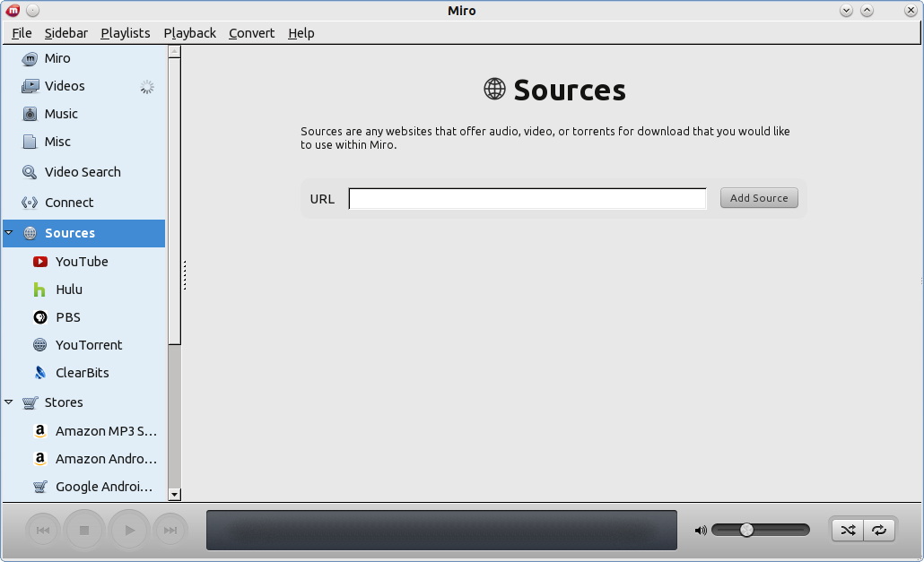Click the Sources globe icon in sidebar

31,234
